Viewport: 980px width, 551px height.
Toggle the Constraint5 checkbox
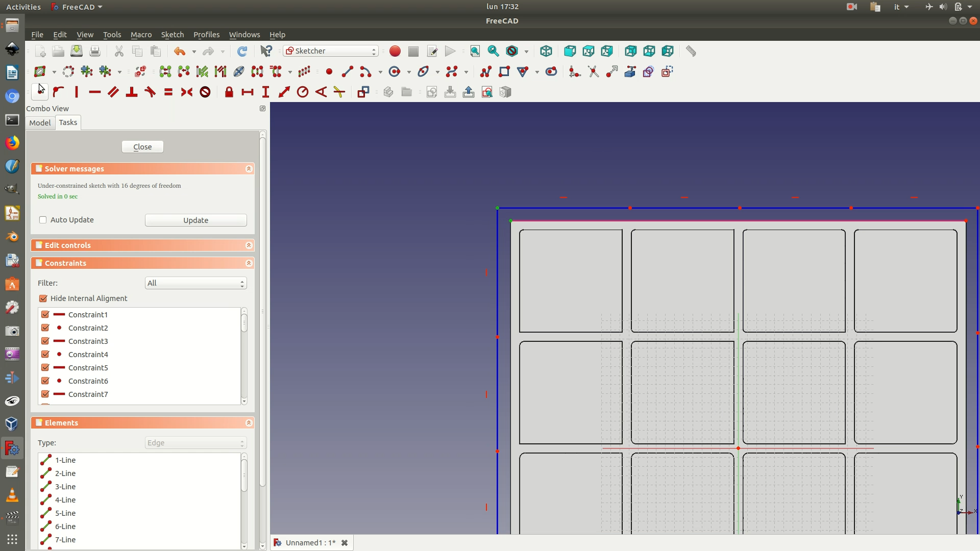(45, 368)
